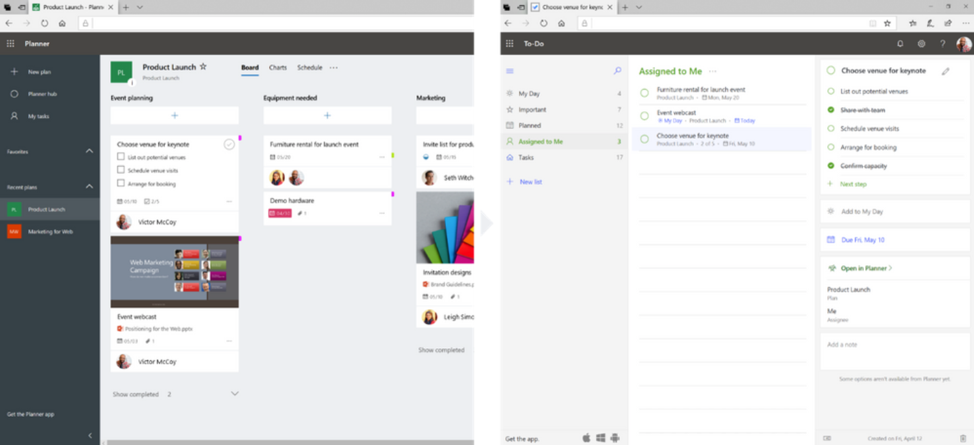Mark 'Event webcast' task complete in To-Do

pyautogui.click(x=644, y=116)
